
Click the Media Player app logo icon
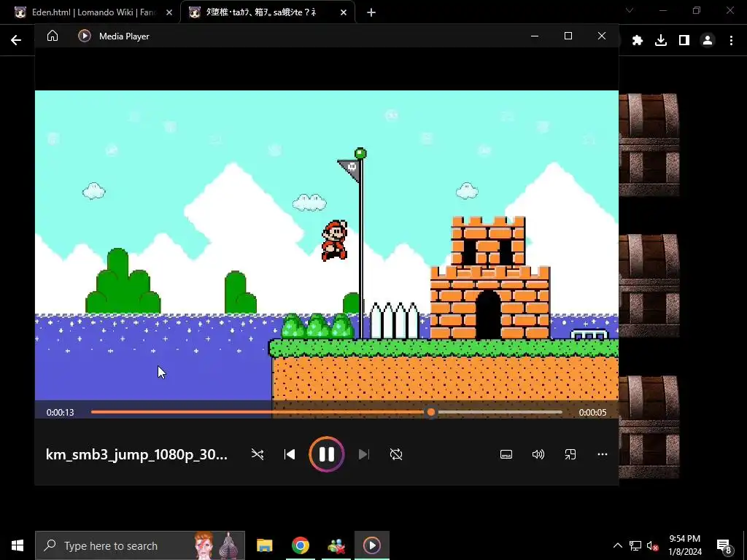point(85,36)
